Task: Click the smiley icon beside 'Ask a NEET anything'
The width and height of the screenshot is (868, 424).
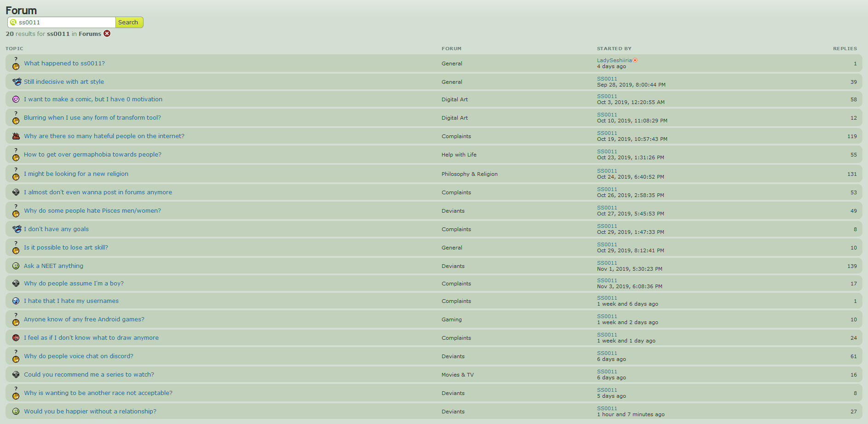Action: [x=16, y=266]
